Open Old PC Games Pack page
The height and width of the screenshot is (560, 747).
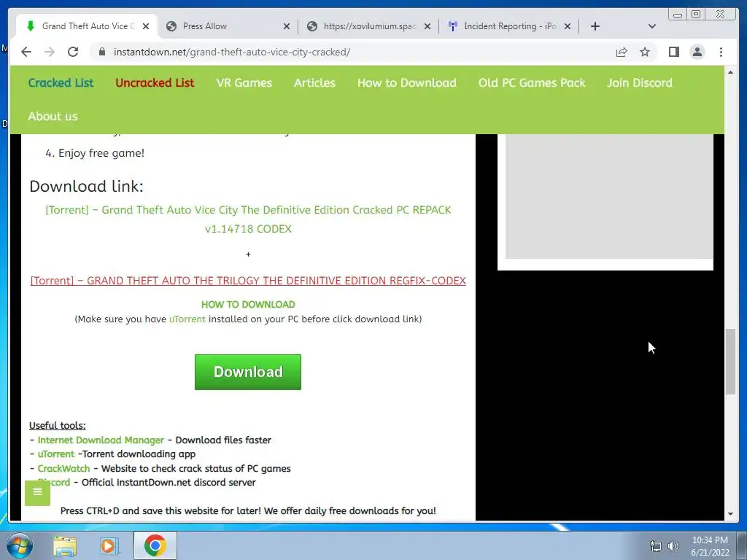(x=532, y=83)
